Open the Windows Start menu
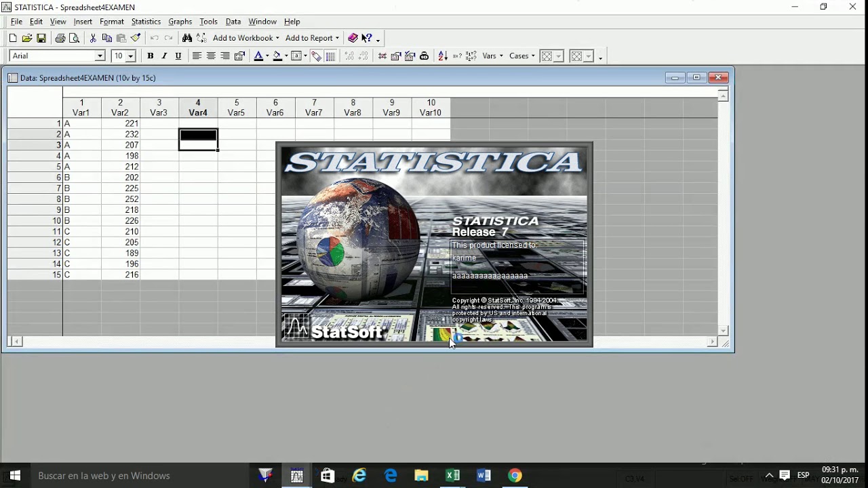The width and height of the screenshot is (868, 488). (x=14, y=476)
